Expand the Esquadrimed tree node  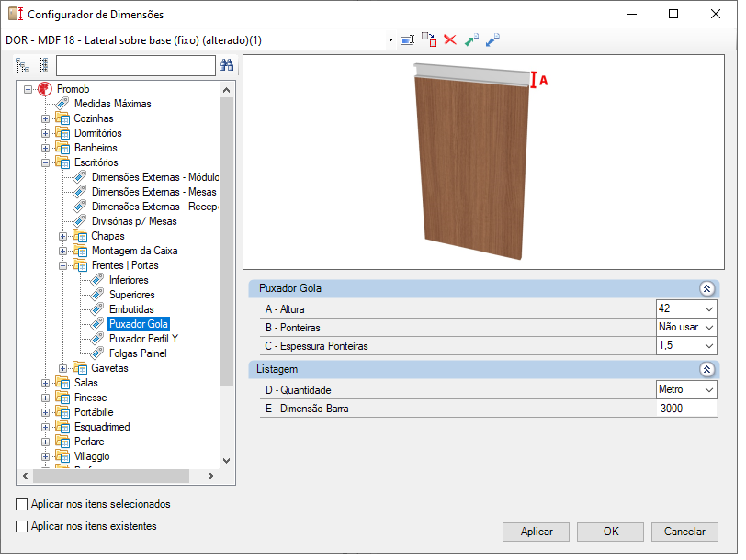tap(46, 428)
